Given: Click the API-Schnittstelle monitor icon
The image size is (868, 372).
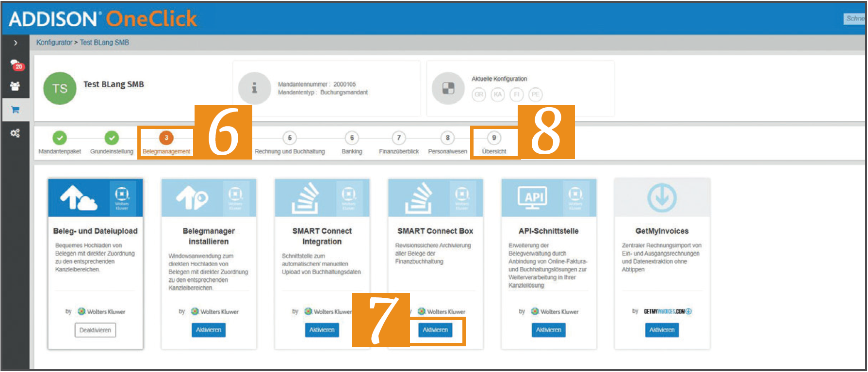Looking at the screenshot, I should point(533,198).
